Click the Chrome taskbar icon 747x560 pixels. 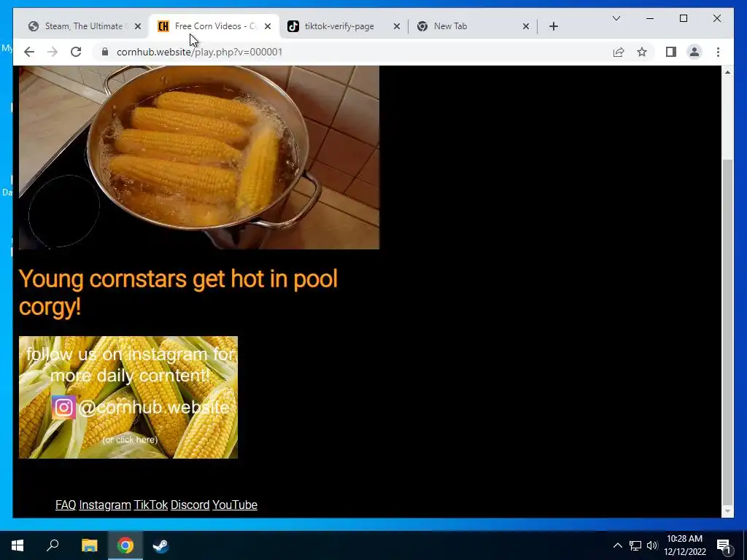pos(125,545)
